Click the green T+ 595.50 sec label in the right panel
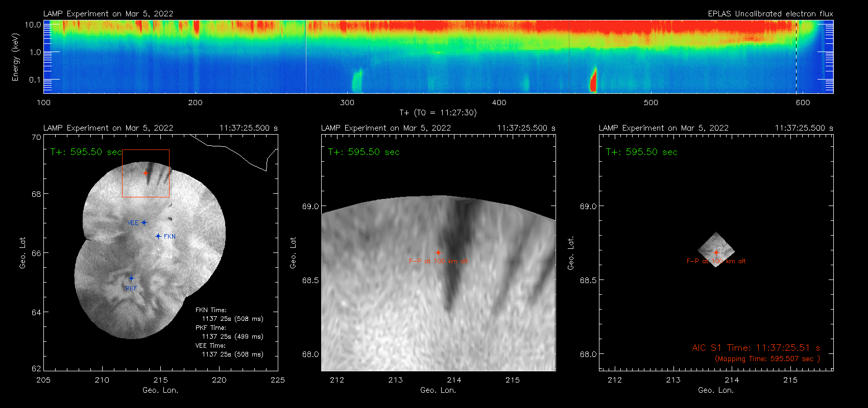This screenshot has height=408, width=868. pyautogui.click(x=642, y=152)
